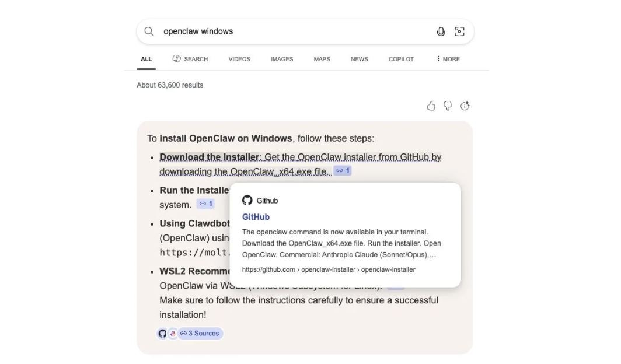Click the AI-generated info icon with sparkle
The width and height of the screenshot is (621, 364).
click(x=465, y=106)
